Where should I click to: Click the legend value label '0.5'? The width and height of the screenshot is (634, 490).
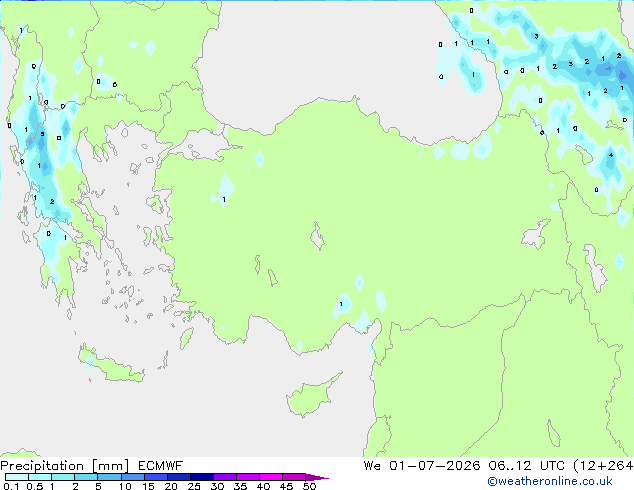point(35,486)
